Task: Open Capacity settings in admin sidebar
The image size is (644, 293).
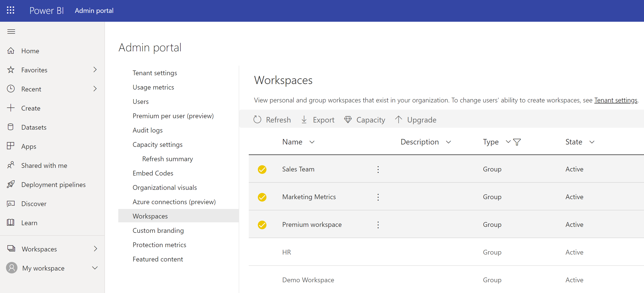Action: point(157,144)
